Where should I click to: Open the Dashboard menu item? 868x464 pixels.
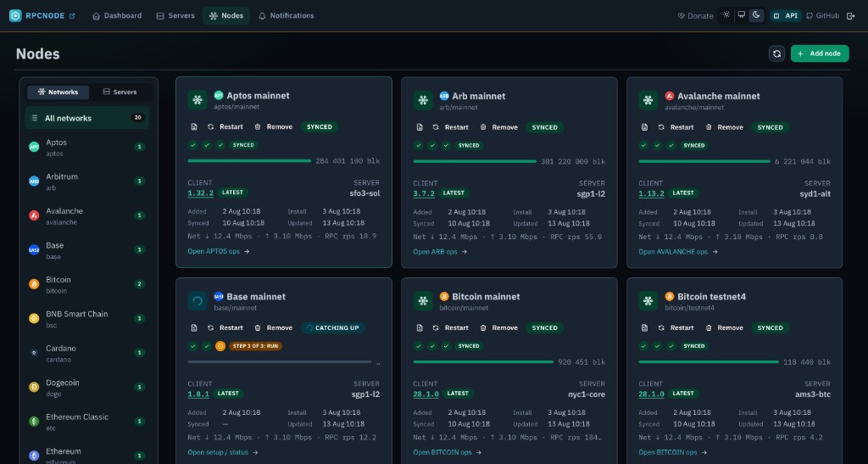[x=117, y=15]
